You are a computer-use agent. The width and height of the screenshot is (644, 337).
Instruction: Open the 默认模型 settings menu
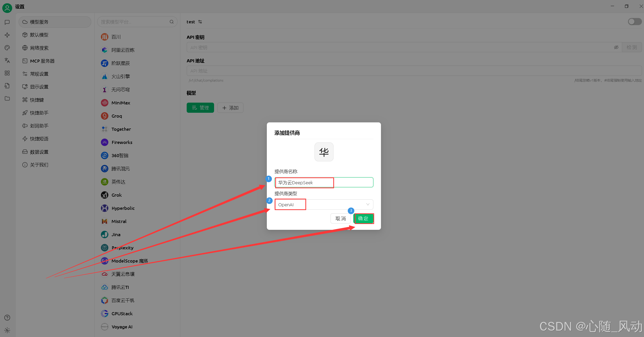pyautogui.click(x=39, y=35)
